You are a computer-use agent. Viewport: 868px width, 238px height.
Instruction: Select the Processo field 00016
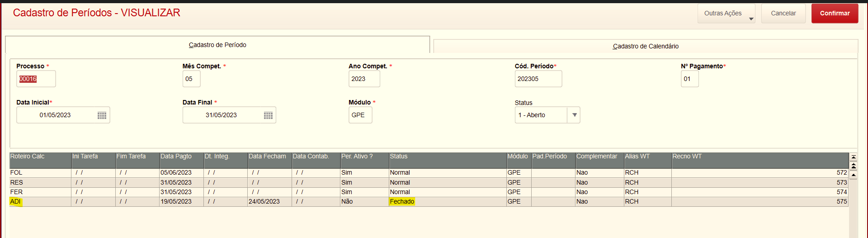[x=36, y=79]
